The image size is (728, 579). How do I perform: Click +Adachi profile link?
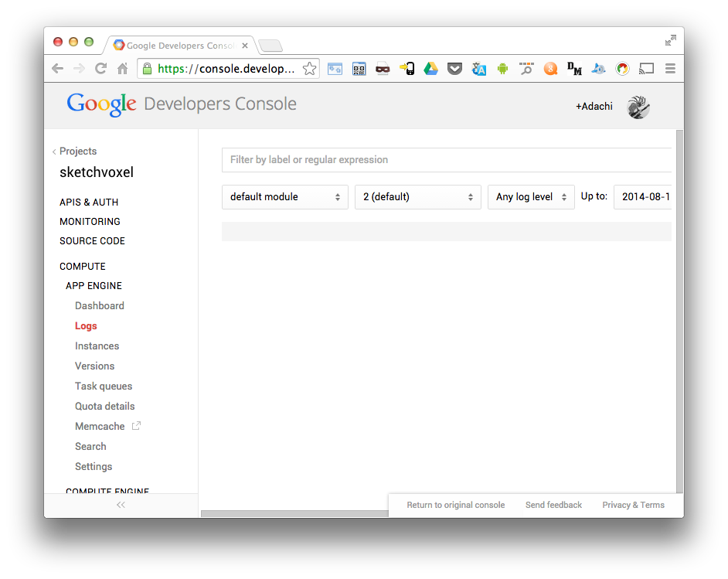click(x=594, y=107)
